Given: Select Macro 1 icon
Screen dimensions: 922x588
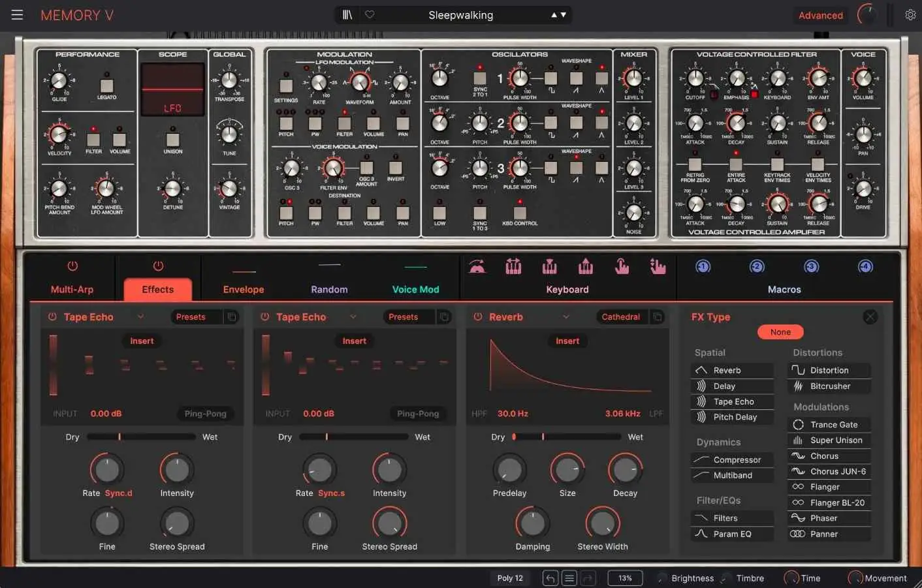Looking at the screenshot, I should [x=703, y=266].
